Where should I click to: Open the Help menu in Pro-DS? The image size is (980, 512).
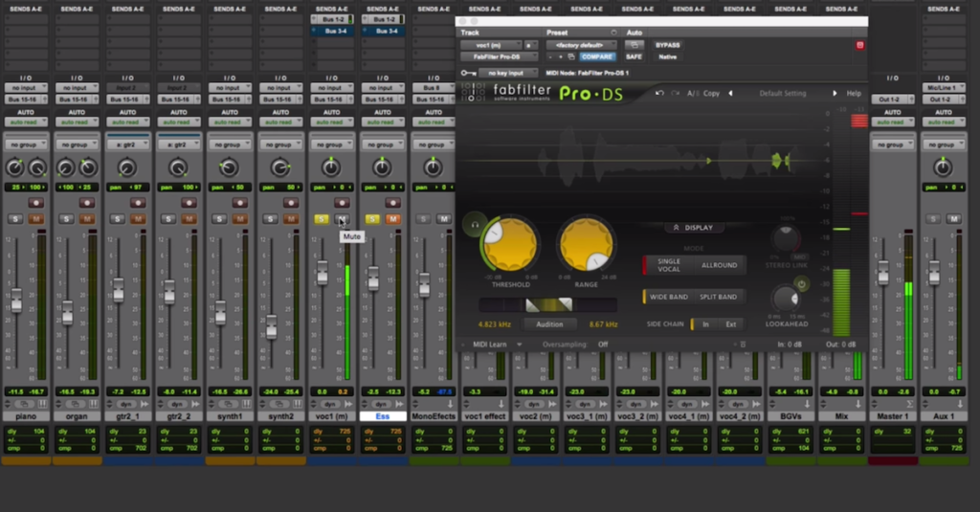click(854, 93)
